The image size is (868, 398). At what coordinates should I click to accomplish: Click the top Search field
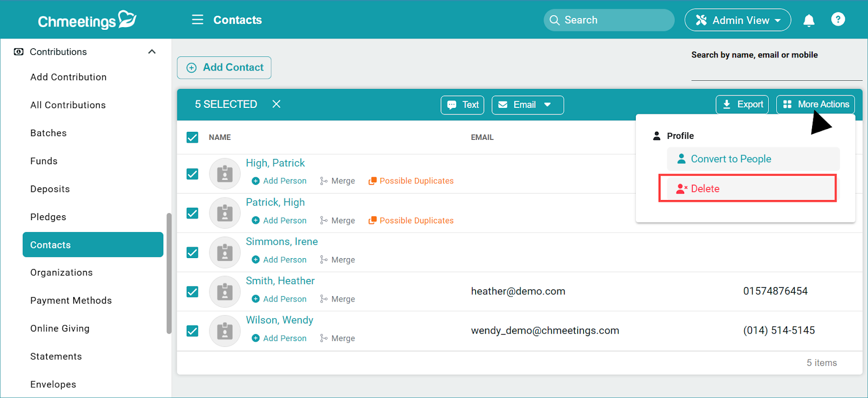click(x=609, y=20)
